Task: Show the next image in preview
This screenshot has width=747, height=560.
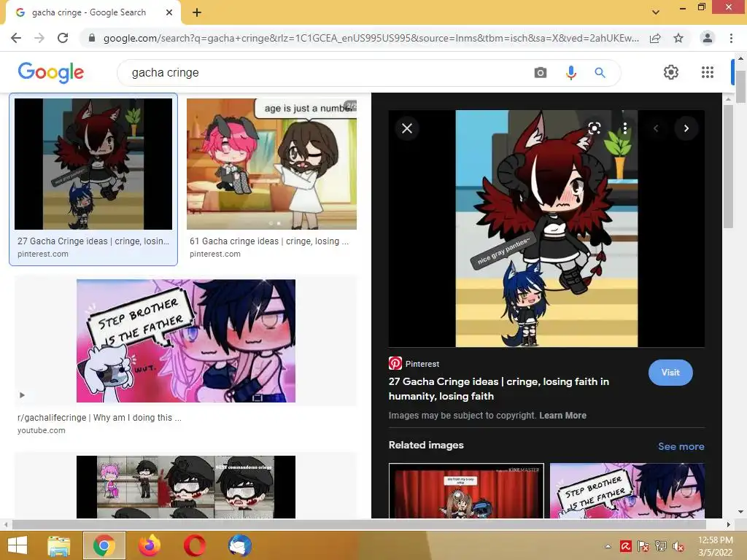Action: point(686,128)
